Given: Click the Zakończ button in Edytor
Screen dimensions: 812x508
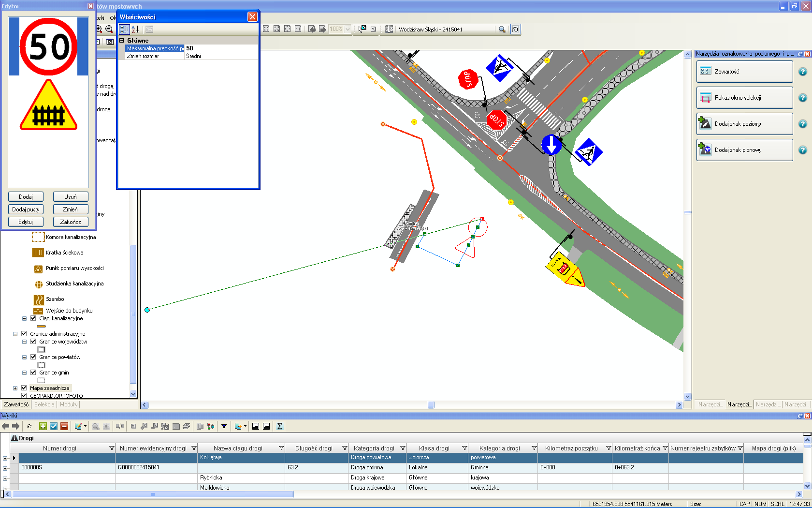Looking at the screenshot, I should click(71, 222).
